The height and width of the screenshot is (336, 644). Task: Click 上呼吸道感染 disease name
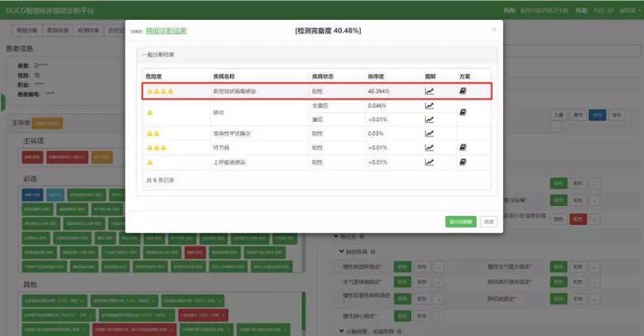point(229,163)
